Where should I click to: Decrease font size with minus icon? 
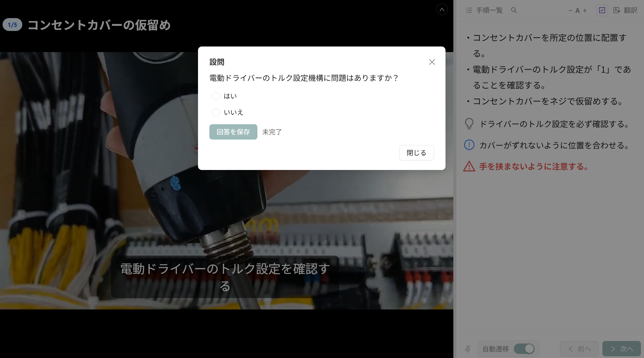pyautogui.click(x=570, y=10)
